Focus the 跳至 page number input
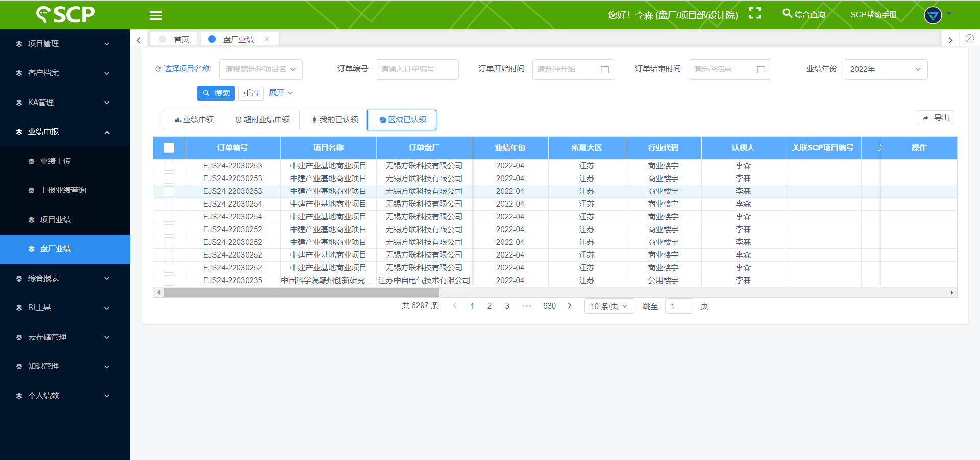This screenshot has width=980, height=460. coord(679,306)
